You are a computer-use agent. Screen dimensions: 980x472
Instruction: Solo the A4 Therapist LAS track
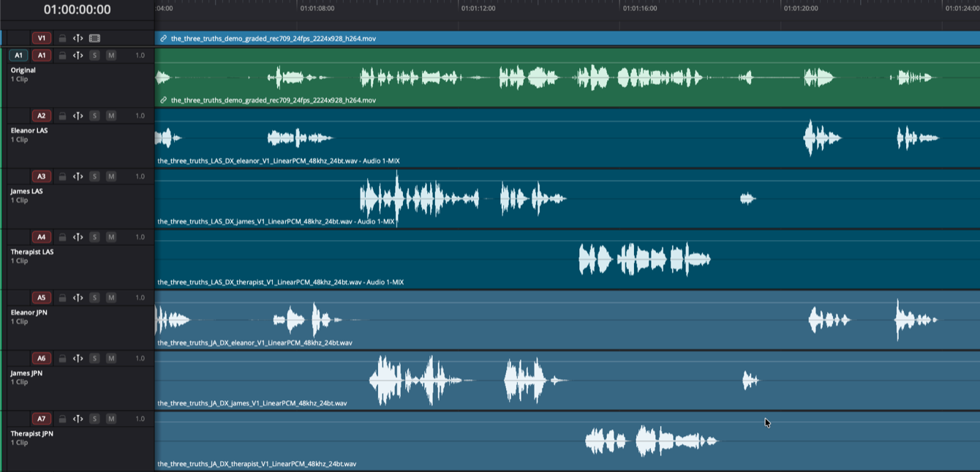coord(94,237)
